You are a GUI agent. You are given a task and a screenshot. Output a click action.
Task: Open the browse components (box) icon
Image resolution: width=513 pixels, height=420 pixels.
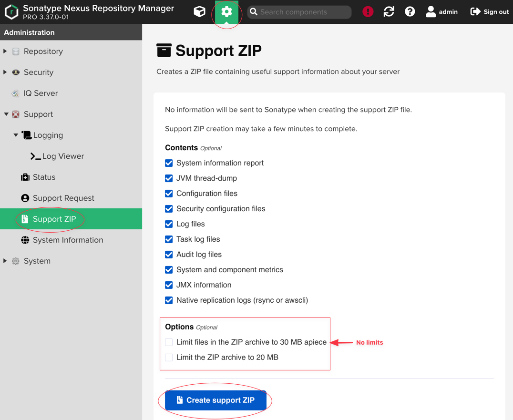pos(200,11)
